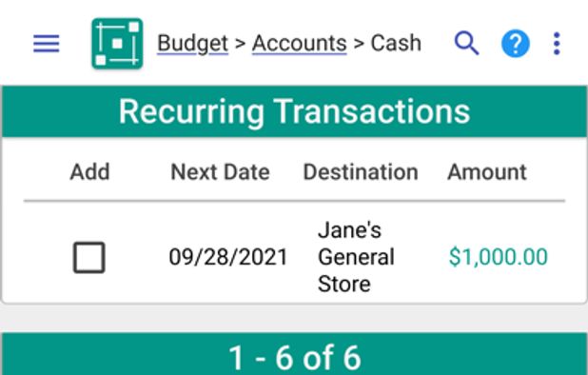Screen dimensions: 588x375
Task: Click the breadcrumb separator before Cash
Action: (x=359, y=44)
